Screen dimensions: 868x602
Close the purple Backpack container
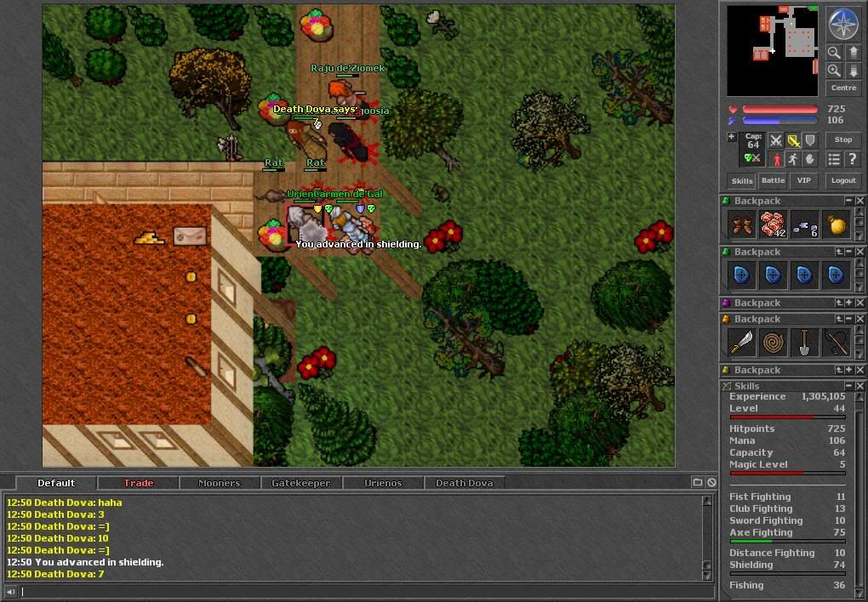859,304
